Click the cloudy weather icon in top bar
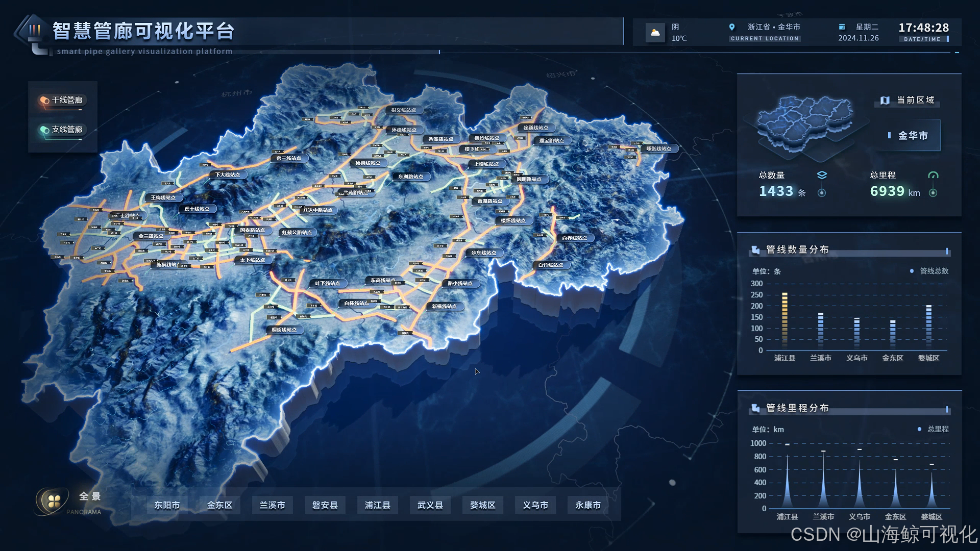 tap(656, 32)
